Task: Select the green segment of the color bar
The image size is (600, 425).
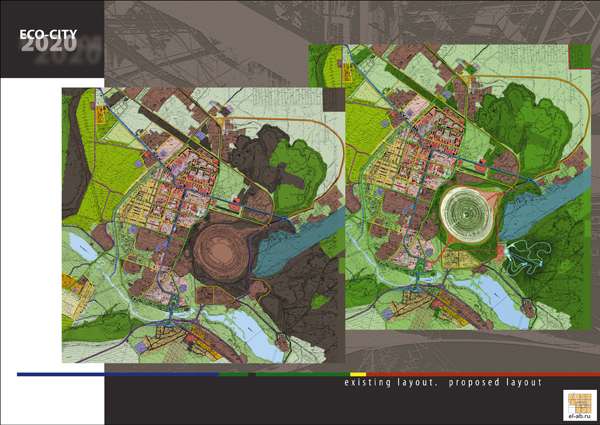Action: [290, 374]
